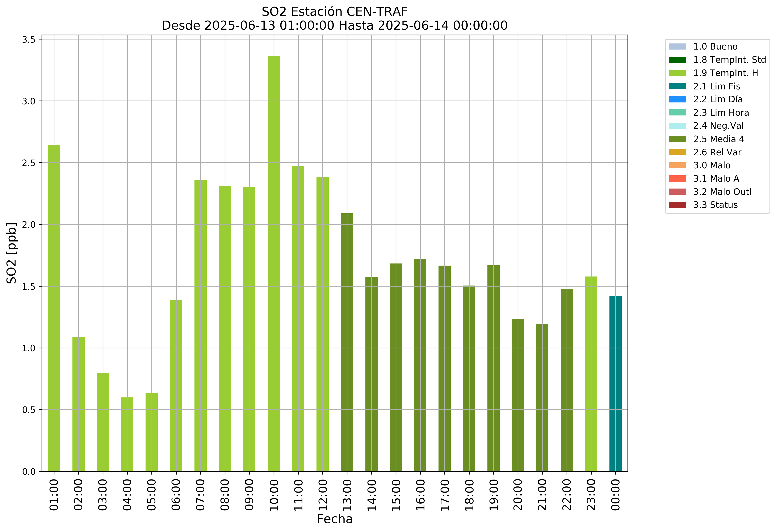
Task: Click the dark green 13:00 bar
Action: tap(347, 342)
